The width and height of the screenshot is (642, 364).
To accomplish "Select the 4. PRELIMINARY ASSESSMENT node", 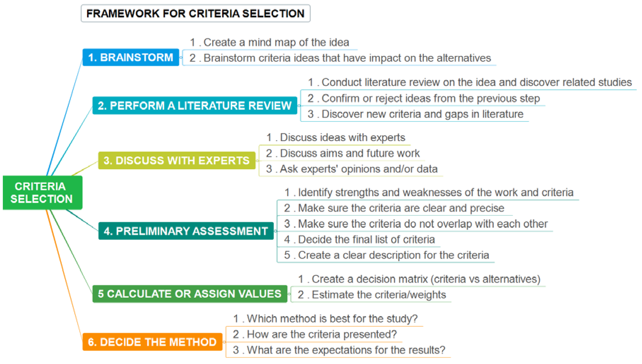I will 186,231.
